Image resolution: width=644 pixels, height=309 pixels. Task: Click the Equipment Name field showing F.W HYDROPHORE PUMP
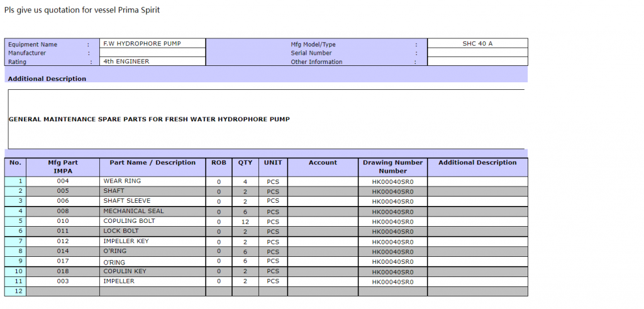(153, 43)
